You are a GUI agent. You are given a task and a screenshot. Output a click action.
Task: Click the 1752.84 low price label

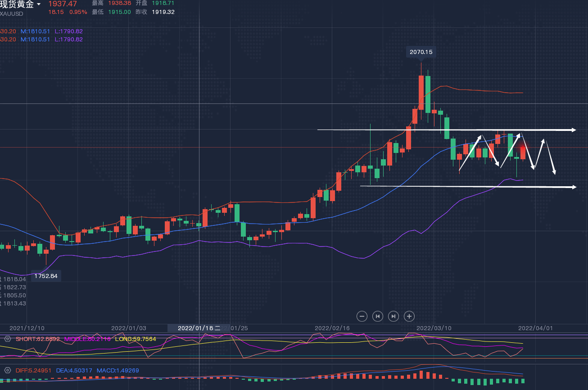(46, 276)
